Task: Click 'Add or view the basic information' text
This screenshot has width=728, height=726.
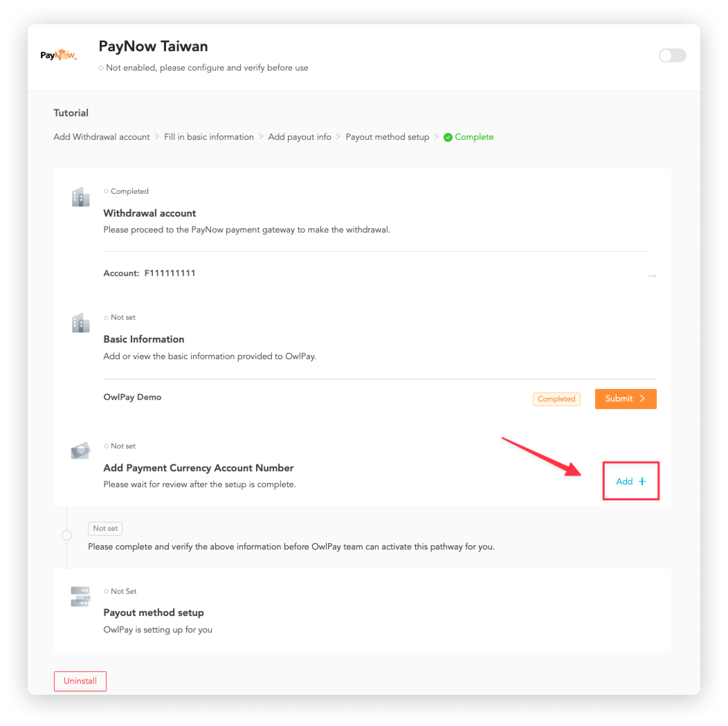Action: [209, 356]
